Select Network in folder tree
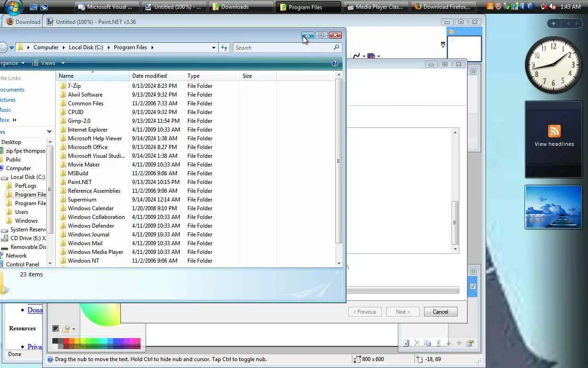The image size is (588, 368). pyautogui.click(x=16, y=256)
